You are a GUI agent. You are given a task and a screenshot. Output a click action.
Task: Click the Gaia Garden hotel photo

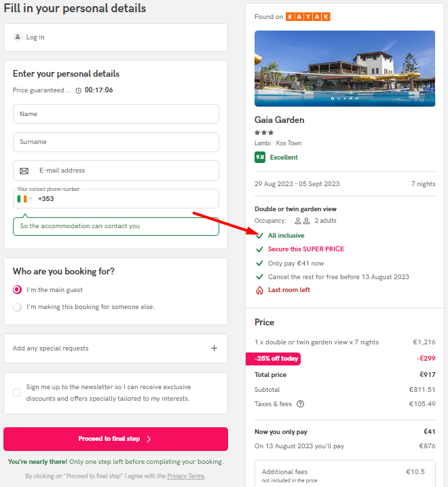tap(345, 69)
